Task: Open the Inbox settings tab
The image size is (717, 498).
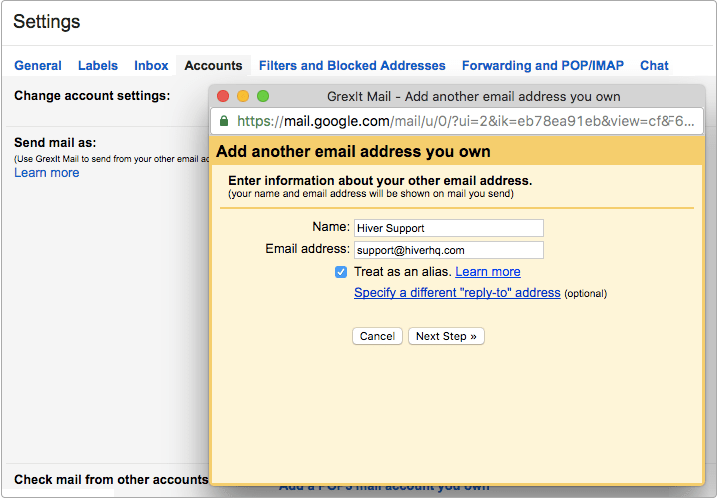Action: [151, 65]
